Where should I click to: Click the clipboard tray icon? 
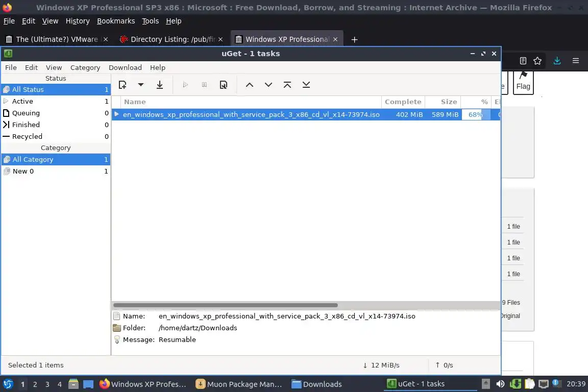(x=529, y=384)
